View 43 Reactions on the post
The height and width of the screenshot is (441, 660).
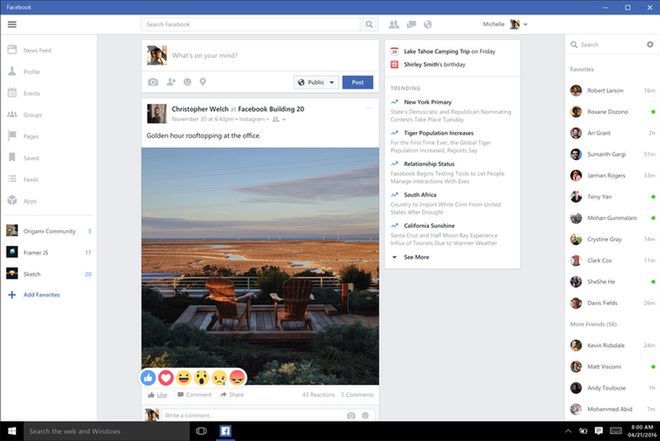pyautogui.click(x=318, y=395)
